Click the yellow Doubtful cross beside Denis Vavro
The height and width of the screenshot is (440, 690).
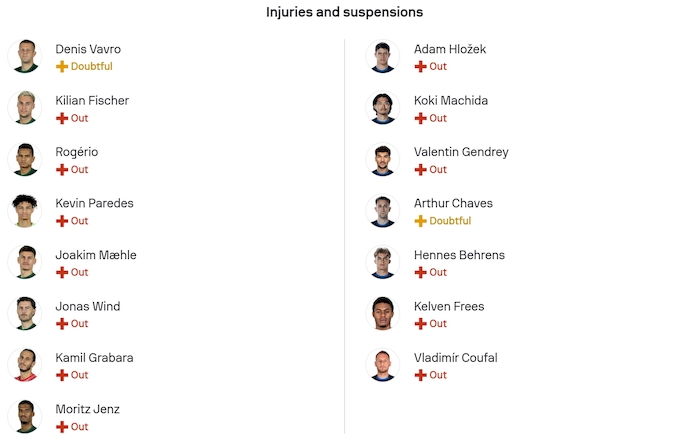pos(62,67)
